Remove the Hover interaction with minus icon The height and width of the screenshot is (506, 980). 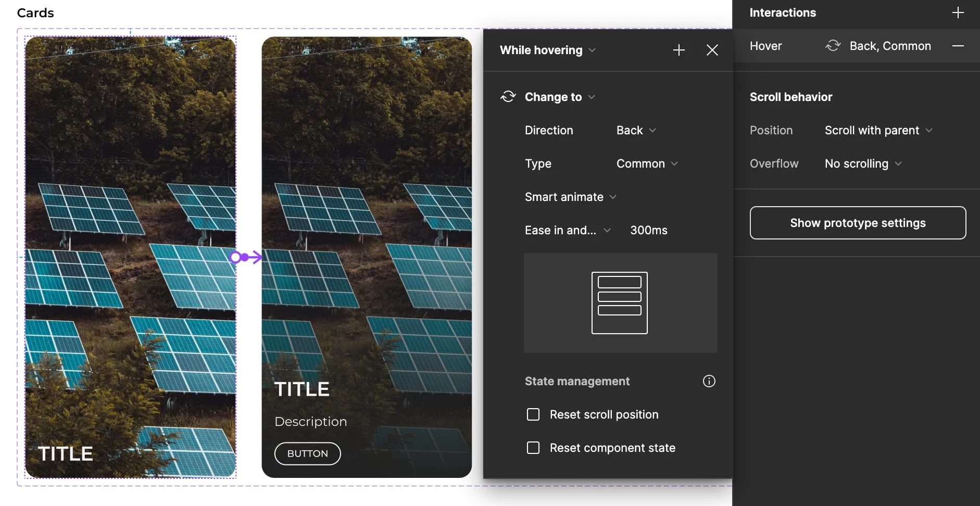pos(958,46)
